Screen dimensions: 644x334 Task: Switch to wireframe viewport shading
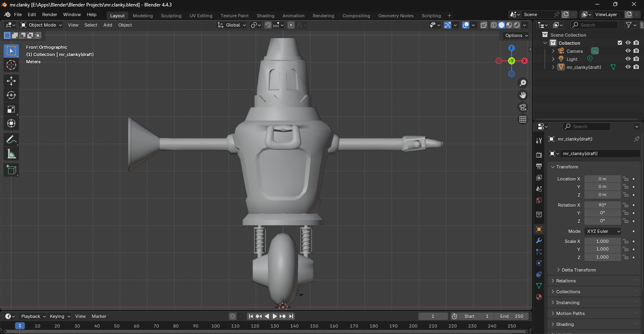pos(494,25)
